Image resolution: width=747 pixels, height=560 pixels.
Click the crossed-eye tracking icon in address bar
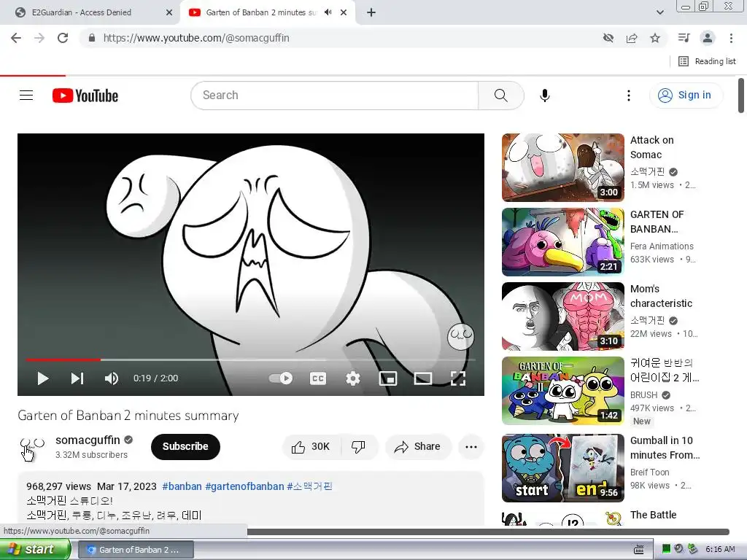[608, 38]
